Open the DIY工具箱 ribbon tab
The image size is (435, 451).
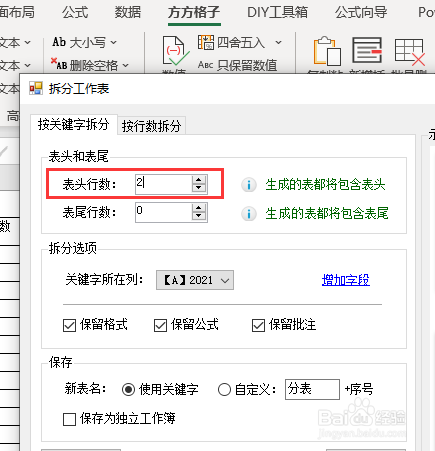tap(277, 13)
